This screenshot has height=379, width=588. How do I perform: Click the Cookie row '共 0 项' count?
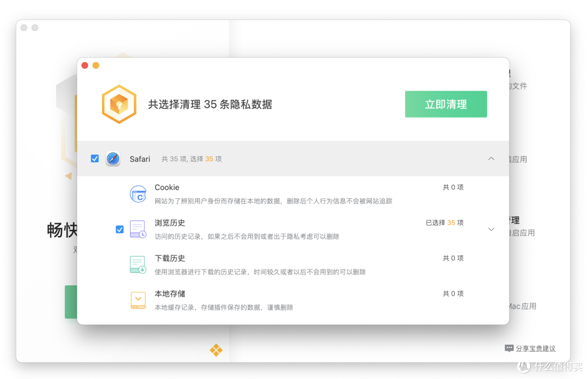(x=453, y=187)
